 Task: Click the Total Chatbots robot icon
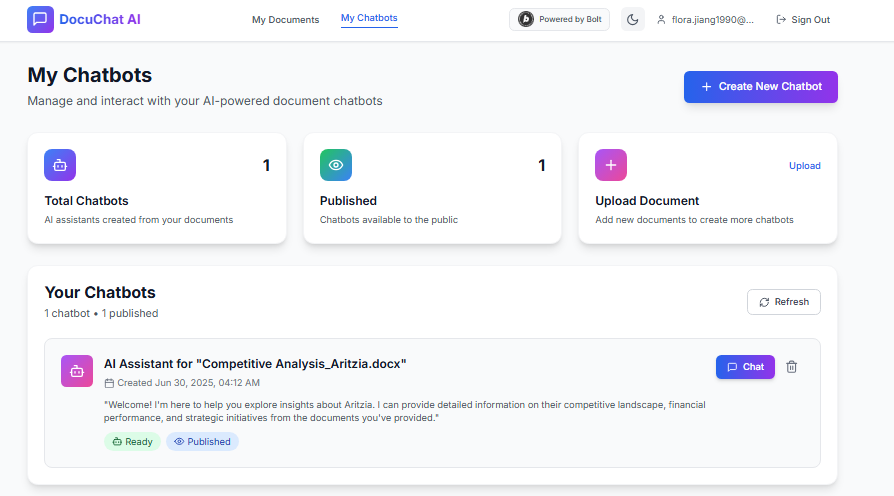[60, 165]
